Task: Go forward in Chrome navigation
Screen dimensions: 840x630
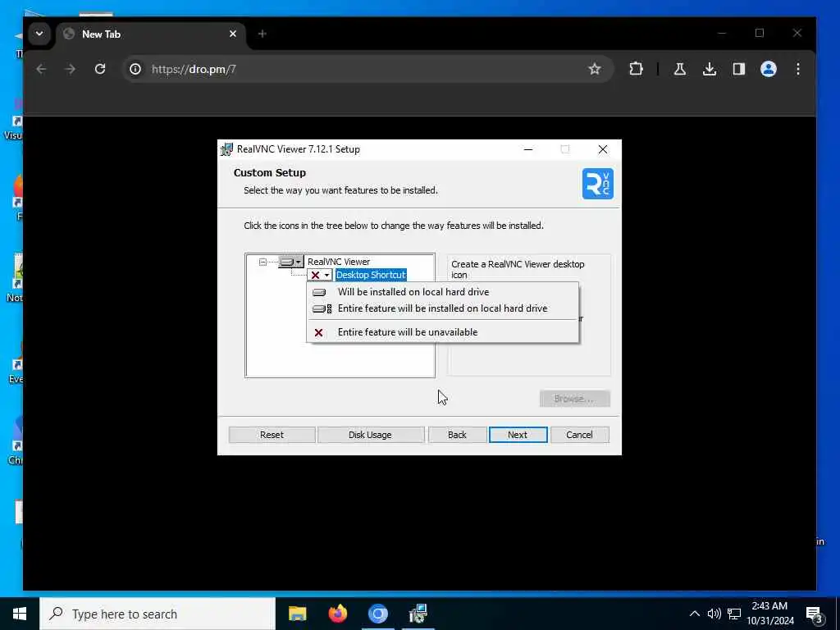Action: point(71,69)
